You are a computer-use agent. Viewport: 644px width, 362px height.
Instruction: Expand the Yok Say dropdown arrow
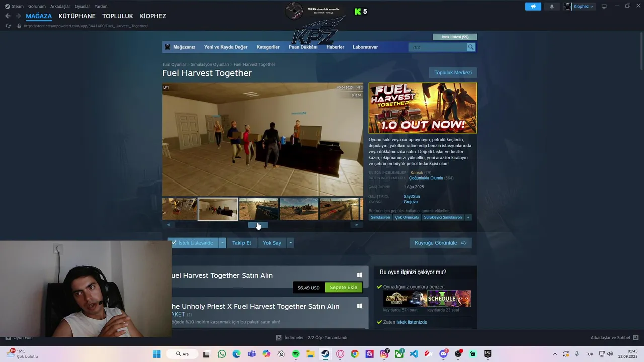[x=290, y=243]
